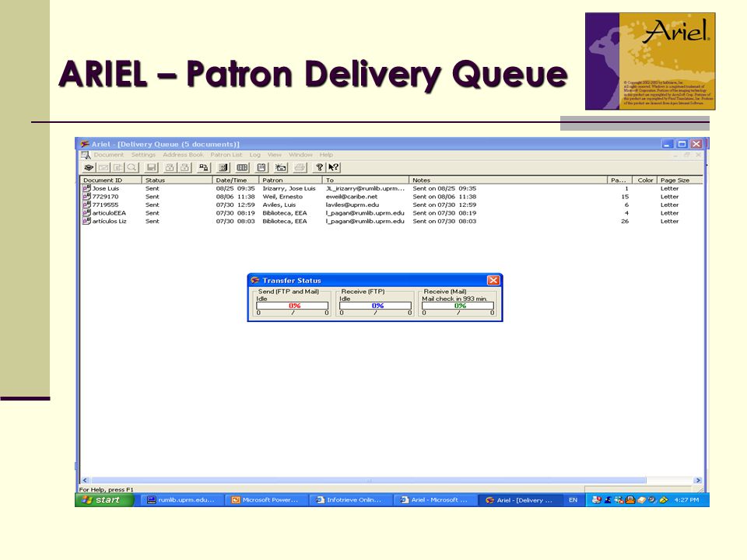Click the MDI document icon left of the Document menu
Viewport: 747px width, 560px height.
coord(86,155)
